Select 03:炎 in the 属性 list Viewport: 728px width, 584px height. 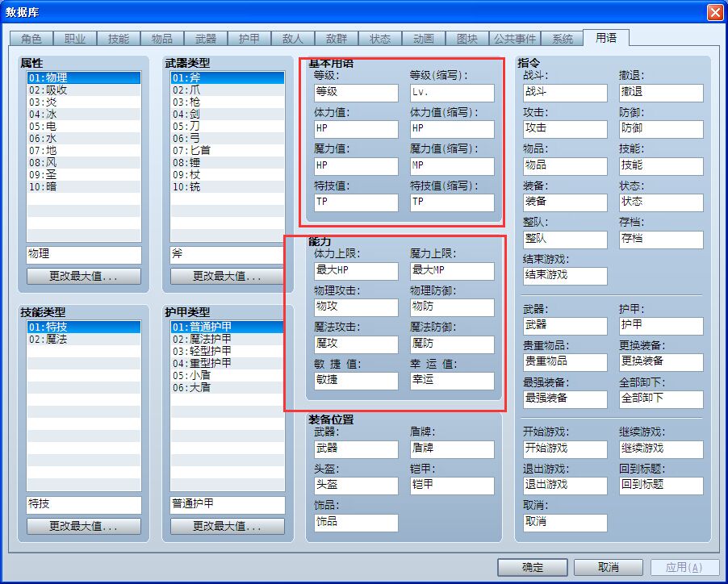(84, 102)
